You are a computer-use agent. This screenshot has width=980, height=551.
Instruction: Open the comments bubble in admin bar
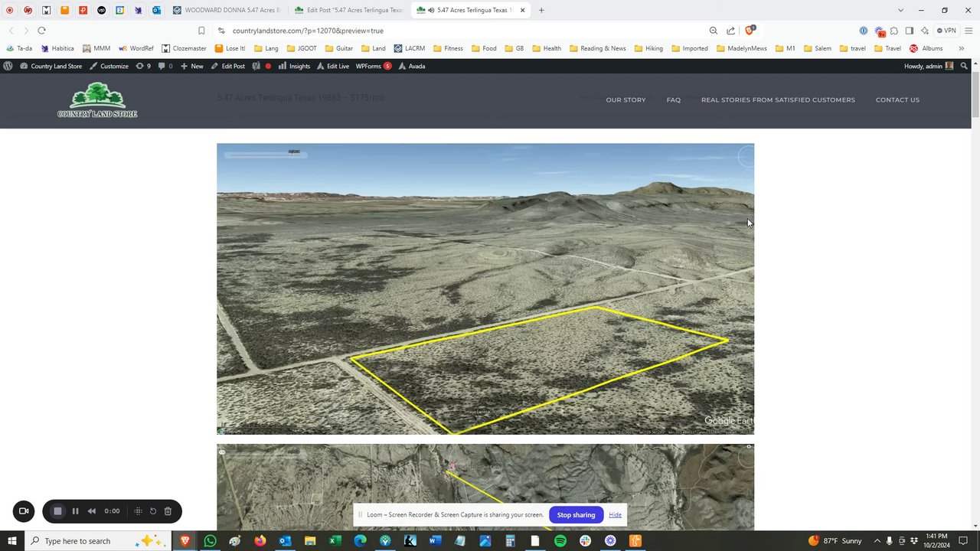point(165,66)
